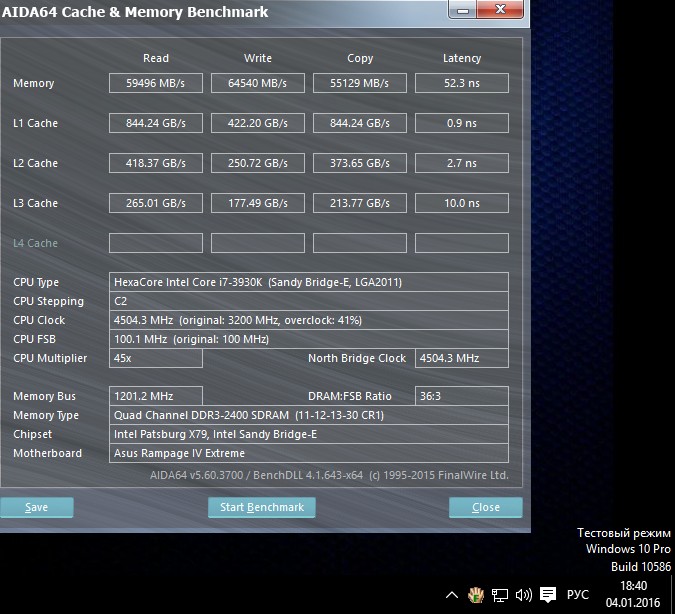The width and height of the screenshot is (675, 614).
Task: Click Memory Bus value 1201.2 MHz
Action: click(x=156, y=396)
